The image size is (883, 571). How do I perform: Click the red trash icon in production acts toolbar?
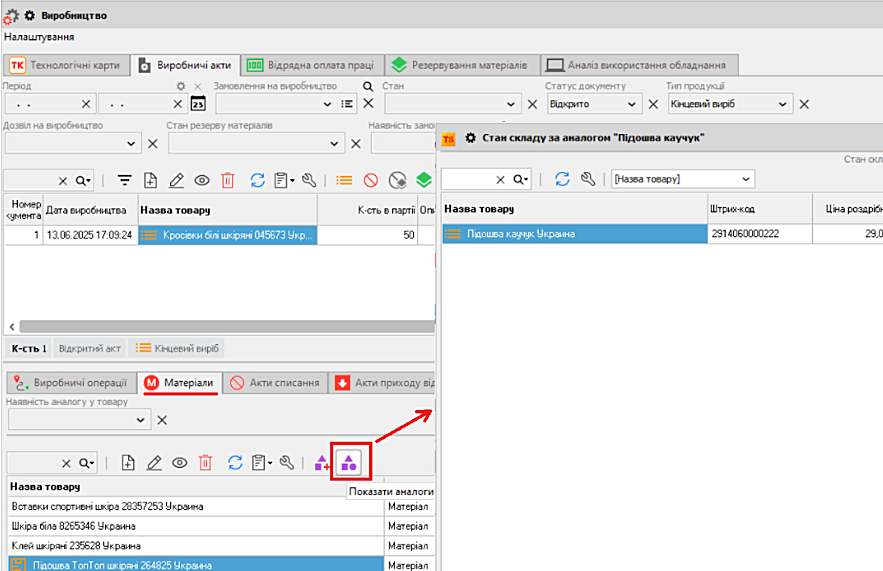pyautogui.click(x=228, y=180)
